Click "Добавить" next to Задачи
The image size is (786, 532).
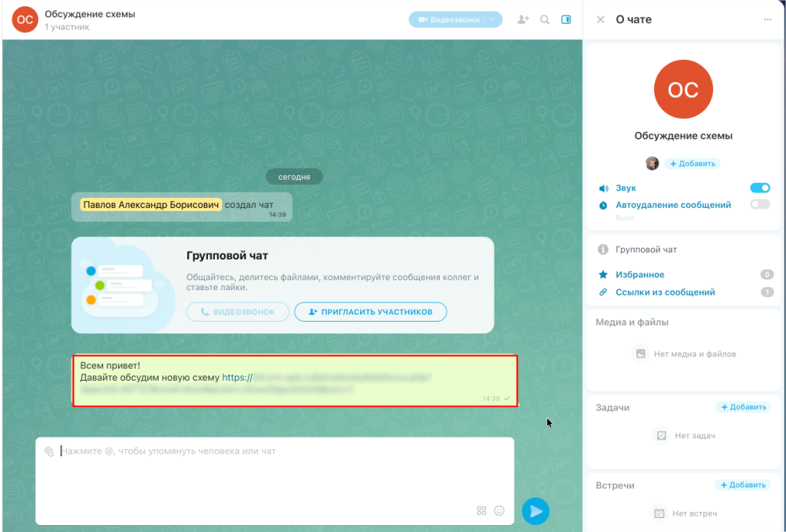pyautogui.click(x=742, y=408)
